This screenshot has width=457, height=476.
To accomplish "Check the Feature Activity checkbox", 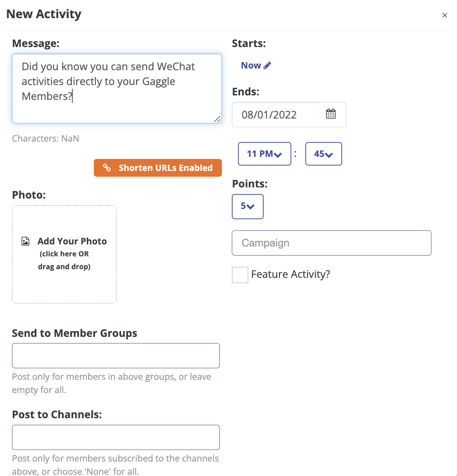I will (240, 275).
